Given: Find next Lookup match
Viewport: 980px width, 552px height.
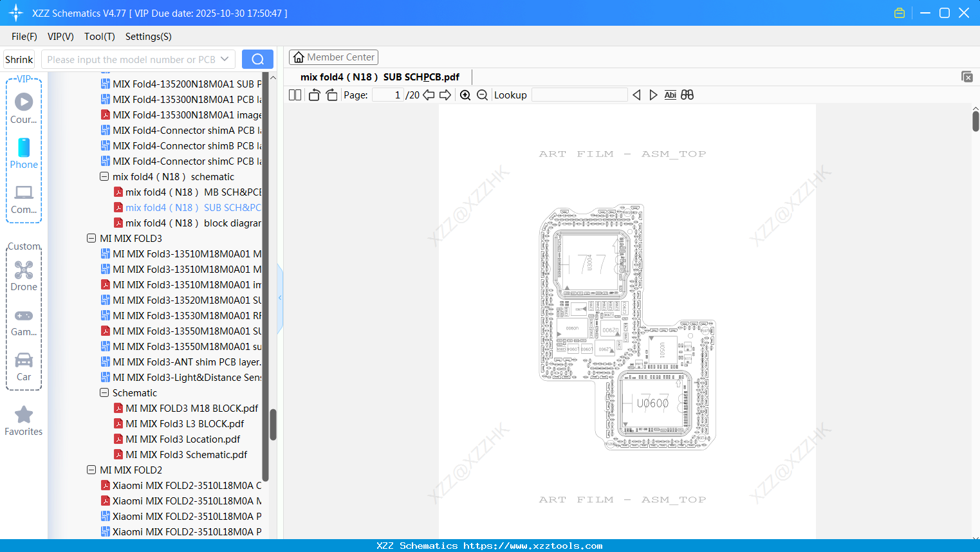Looking at the screenshot, I should [653, 95].
